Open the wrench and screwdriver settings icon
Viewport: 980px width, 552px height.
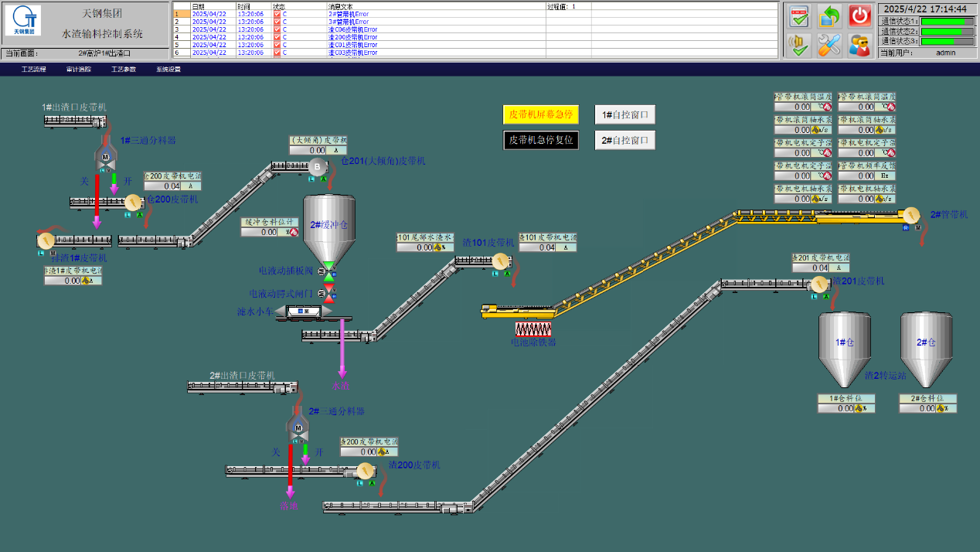(x=829, y=45)
